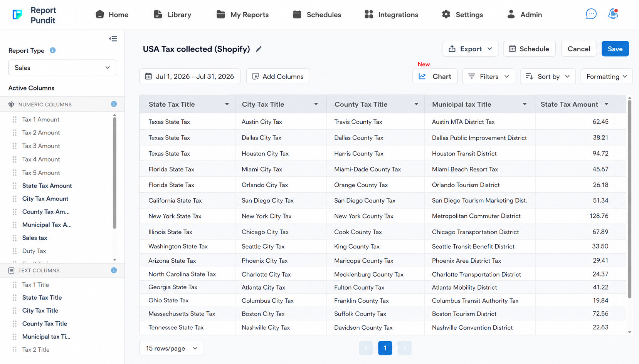The height and width of the screenshot is (364, 639).
Task: Open the State Tax Title column menu arrow
Action: pyautogui.click(x=227, y=104)
